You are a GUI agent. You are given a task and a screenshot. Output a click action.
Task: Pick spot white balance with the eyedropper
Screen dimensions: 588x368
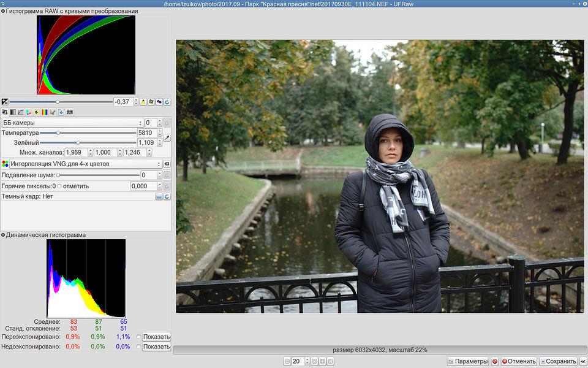[167, 138]
